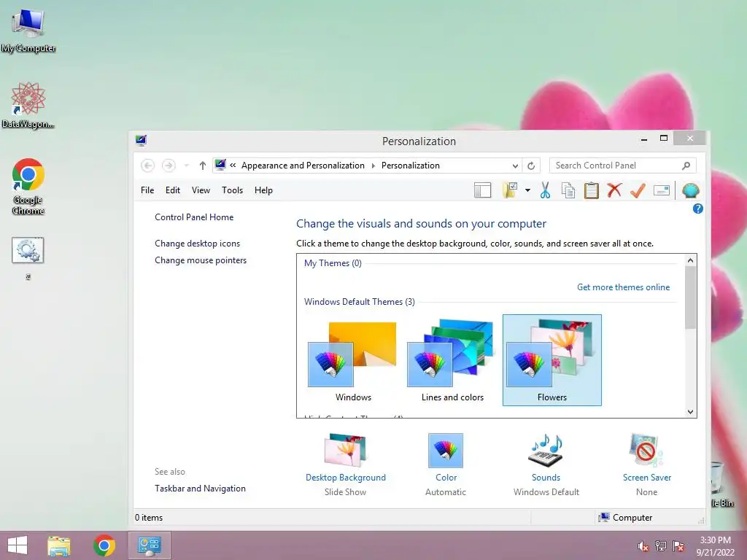
Task: Click the red X Delete toolbar icon
Action: [614, 190]
